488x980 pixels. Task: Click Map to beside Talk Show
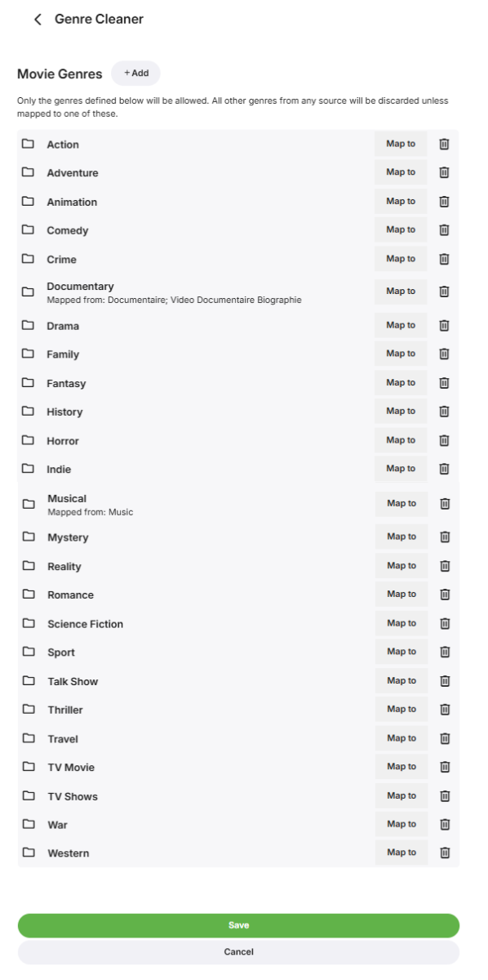click(401, 680)
